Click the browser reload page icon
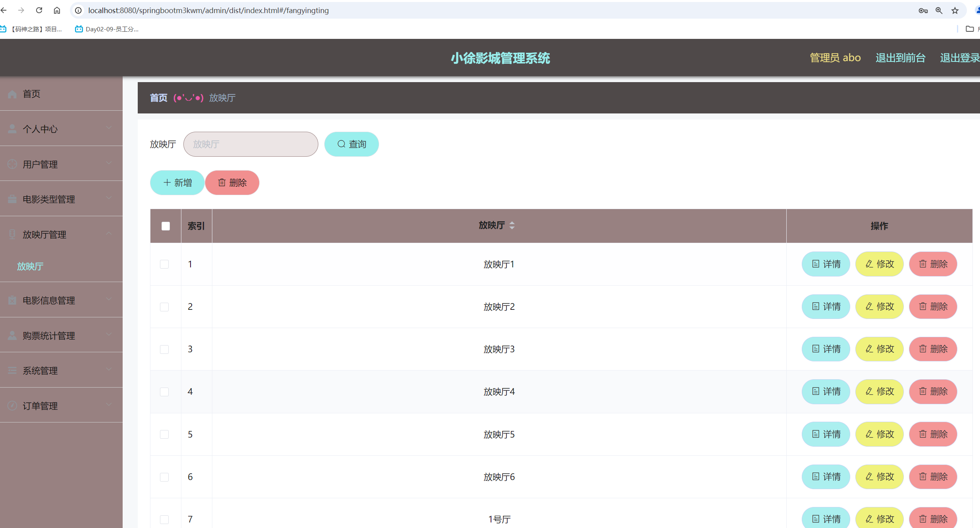The image size is (980, 528). click(x=39, y=10)
